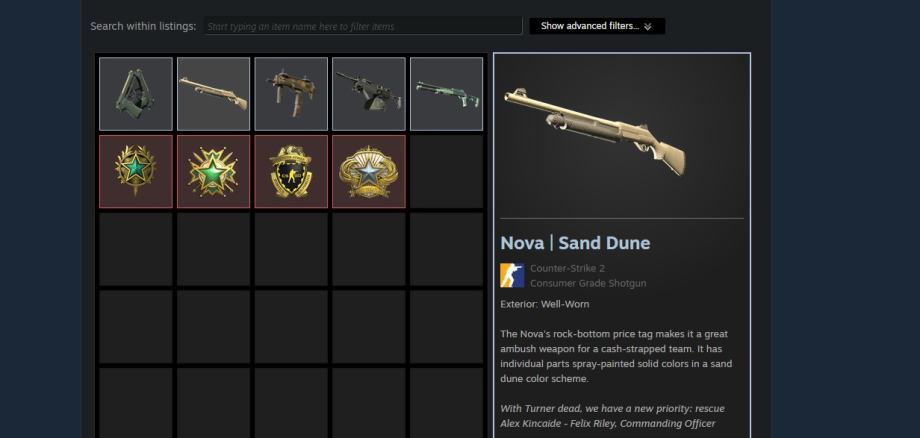Select the green pistol-in-holster inventory item
This screenshot has height=438, width=920.
click(x=136, y=94)
